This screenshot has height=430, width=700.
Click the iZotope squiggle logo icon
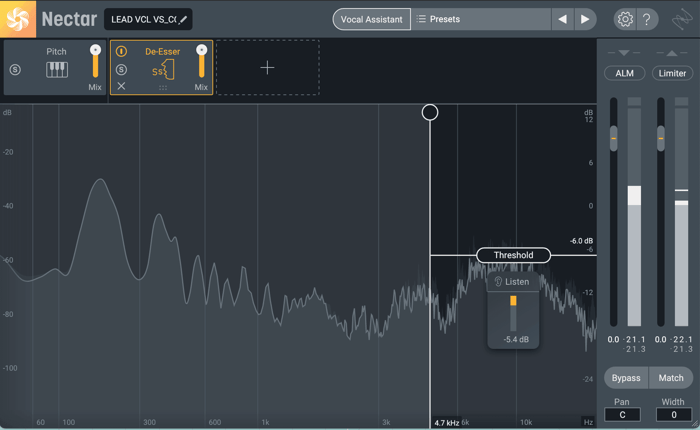pos(682,20)
